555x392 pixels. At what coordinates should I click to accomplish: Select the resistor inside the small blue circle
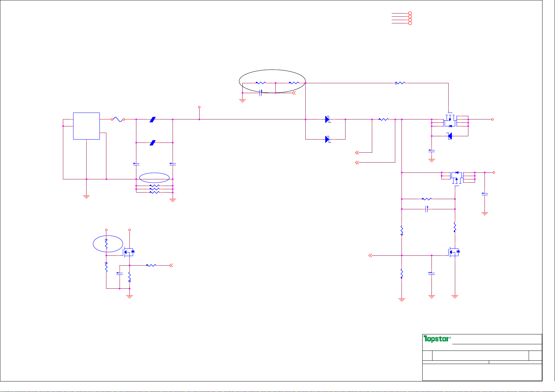pos(106,244)
